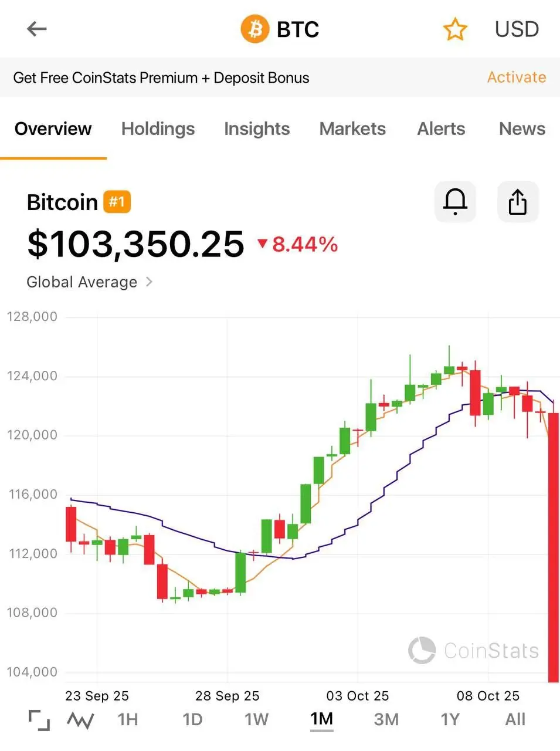Tap the orange Bitcoin logo icon

[254, 29]
